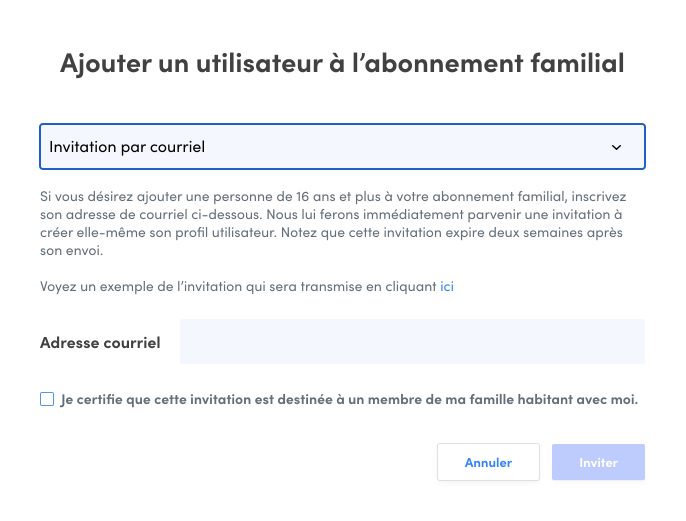Click the chevron arrow in the invitation dropdown

616,147
